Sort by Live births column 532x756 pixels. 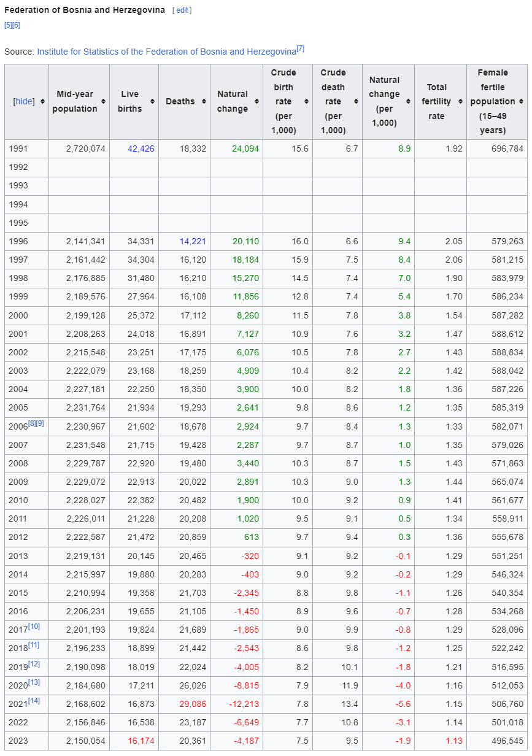point(153,102)
